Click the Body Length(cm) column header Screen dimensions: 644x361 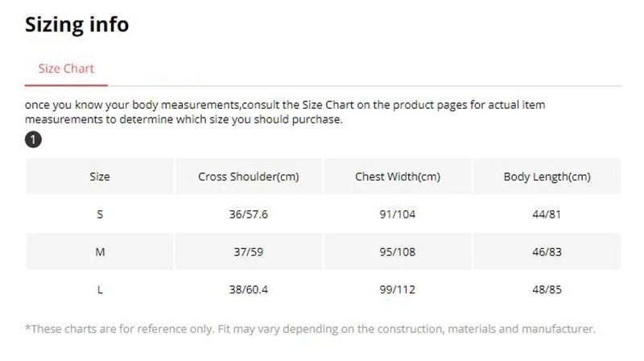pos(547,176)
